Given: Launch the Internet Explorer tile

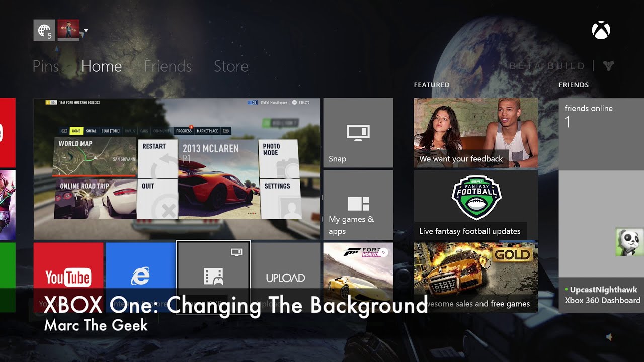Looking at the screenshot, I should [140, 277].
